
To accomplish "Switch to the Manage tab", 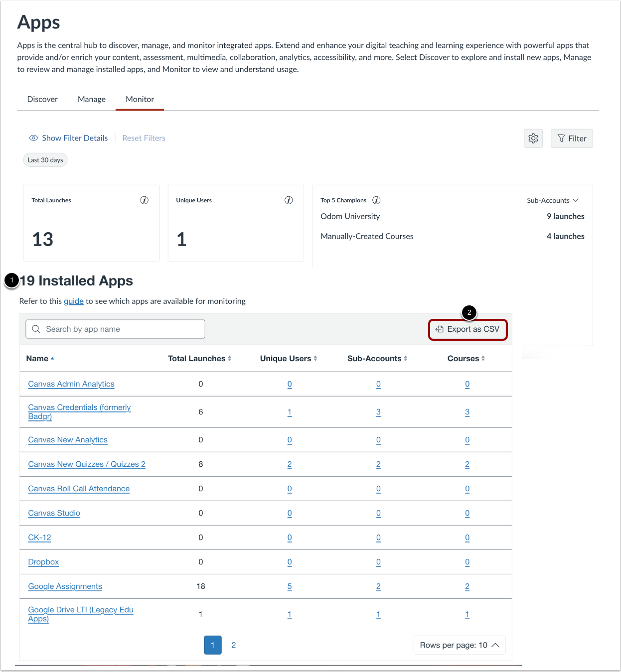I will [91, 99].
